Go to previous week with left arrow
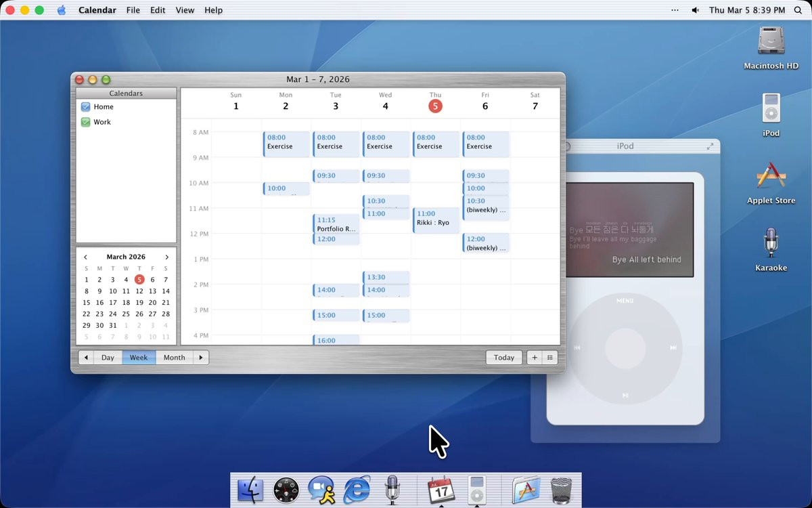Viewport: 812px width, 508px height. pyautogui.click(x=86, y=358)
